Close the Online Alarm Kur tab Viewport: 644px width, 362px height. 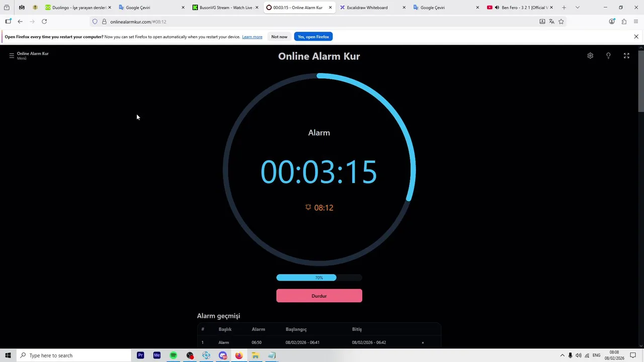tap(331, 8)
